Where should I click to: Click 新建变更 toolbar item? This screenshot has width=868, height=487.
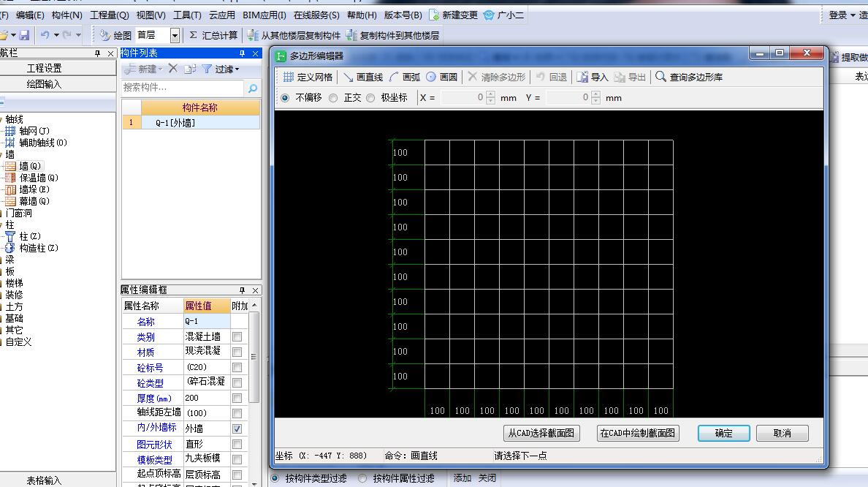click(454, 15)
